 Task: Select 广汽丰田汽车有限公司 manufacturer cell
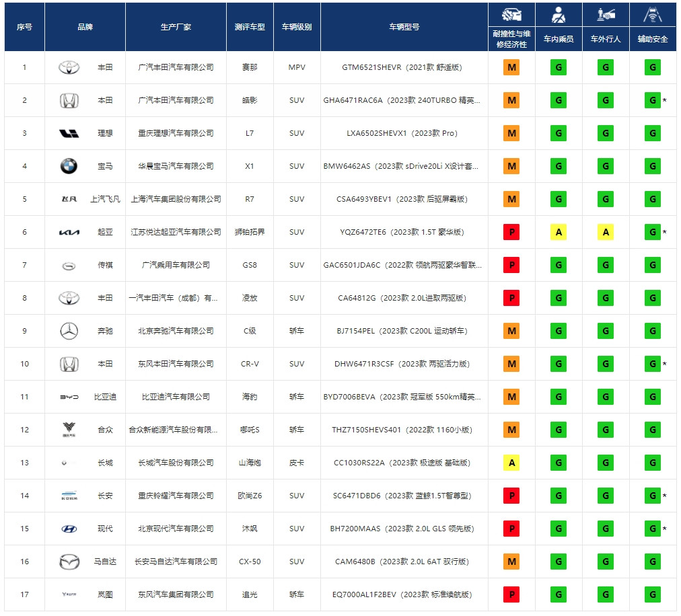[176, 67]
